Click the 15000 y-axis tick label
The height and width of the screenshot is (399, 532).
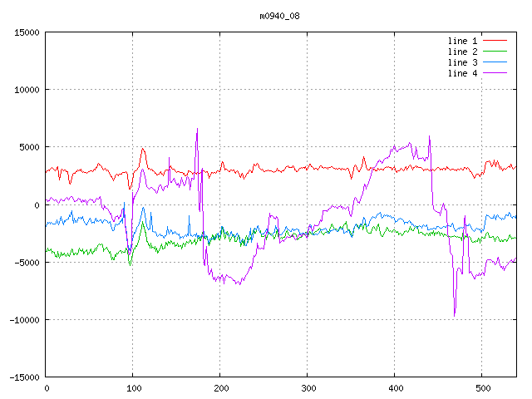click(26, 32)
